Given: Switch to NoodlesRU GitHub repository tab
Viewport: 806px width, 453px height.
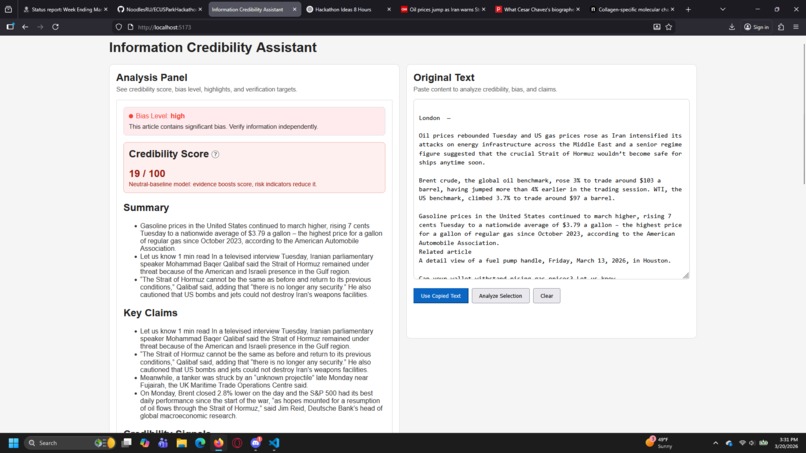Looking at the screenshot, I should coord(157,9).
